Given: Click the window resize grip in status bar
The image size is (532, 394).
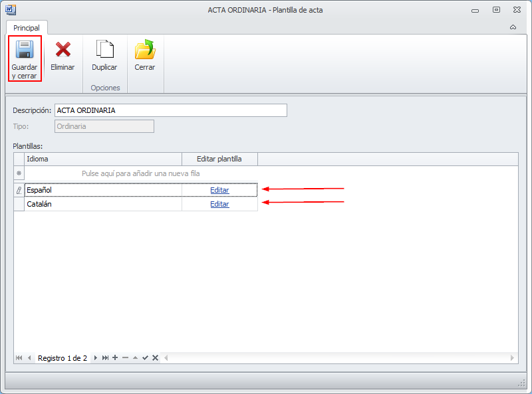Looking at the screenshot, I should click(521, 383).
